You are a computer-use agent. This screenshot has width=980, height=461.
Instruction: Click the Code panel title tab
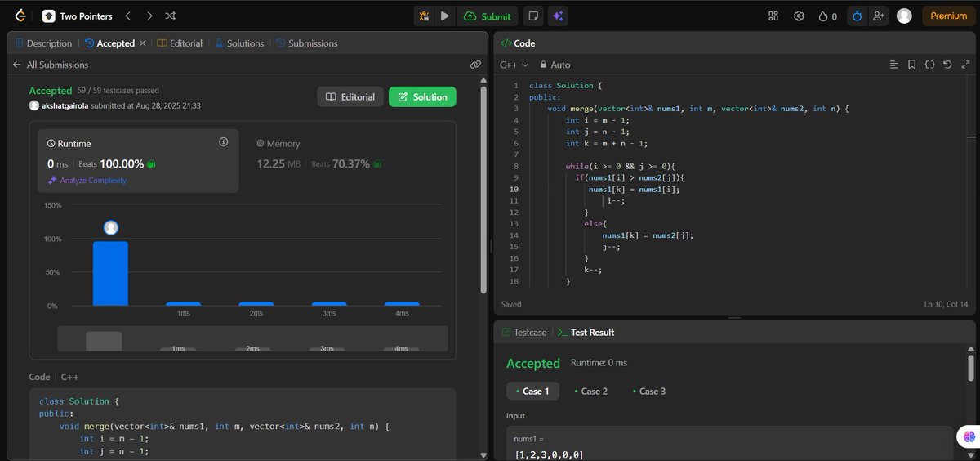pos(518,43)
